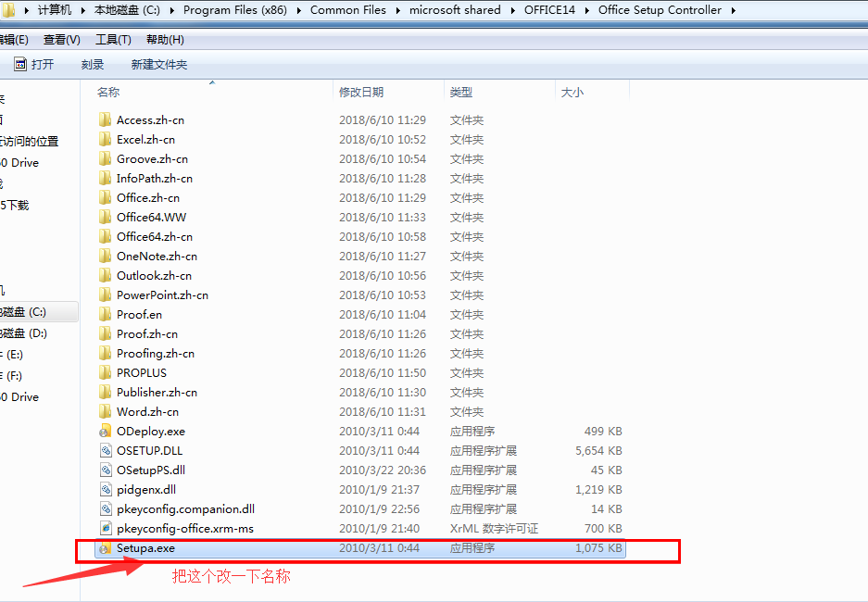Sort by 名称 column header
Image resolution: width=868 pixels, height=602 pixels.
(108, 92)
